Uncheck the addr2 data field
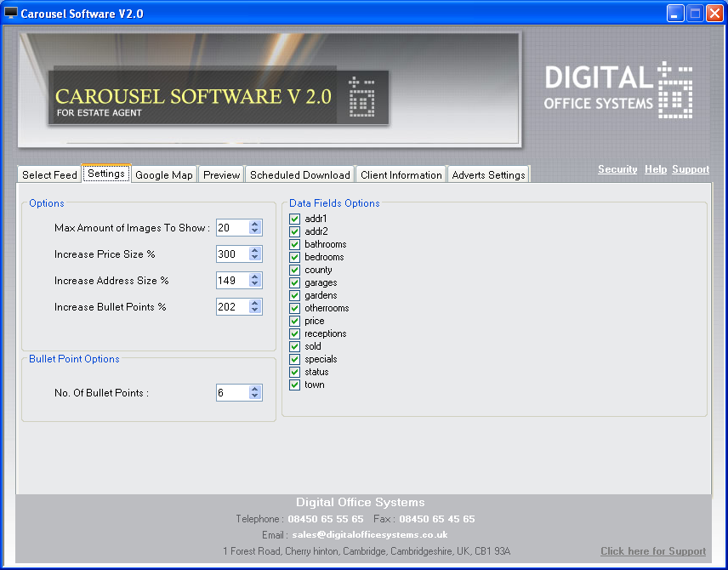 [294, 231]
